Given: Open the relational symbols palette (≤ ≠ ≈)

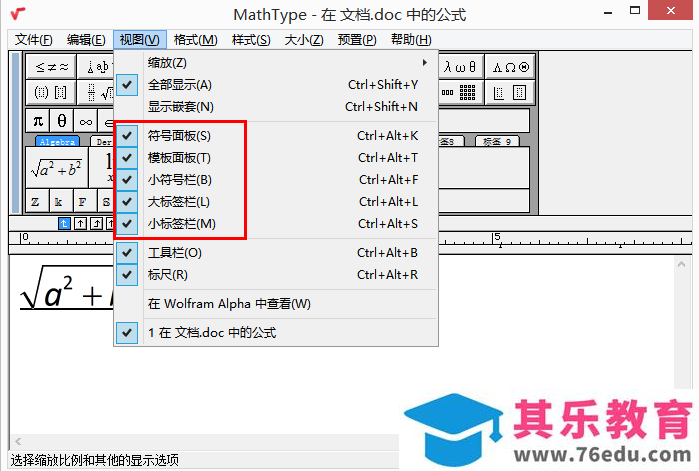Looking at the screenshot, I should click(51, 67).
